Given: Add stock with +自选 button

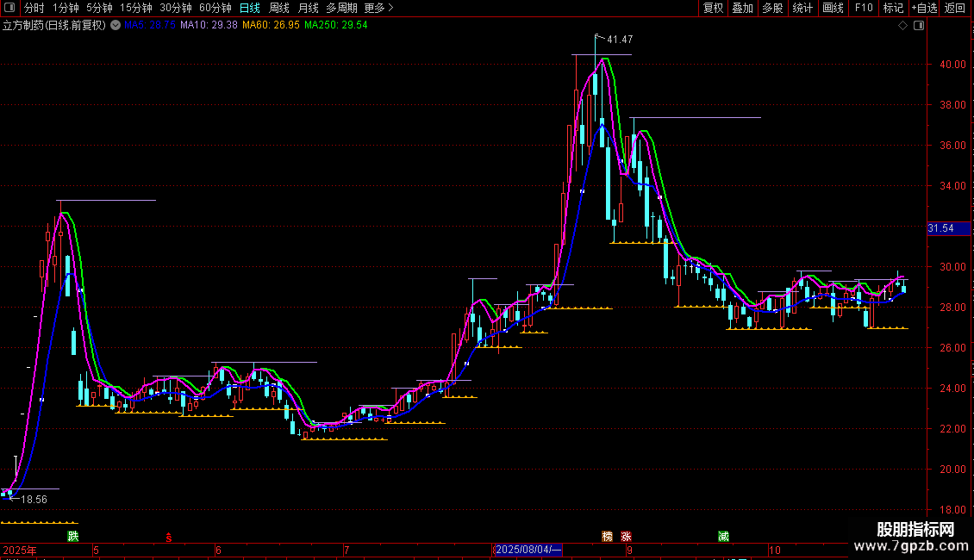Looking at the screenshot, I should pyautogui.click(x=924, y=8).
